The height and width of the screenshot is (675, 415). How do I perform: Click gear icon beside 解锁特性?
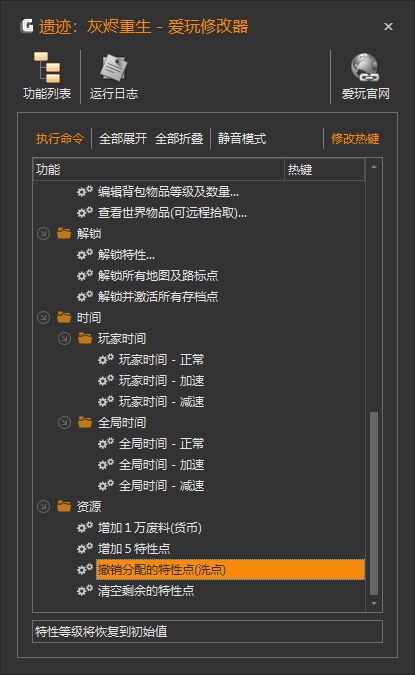pos(85,254)
